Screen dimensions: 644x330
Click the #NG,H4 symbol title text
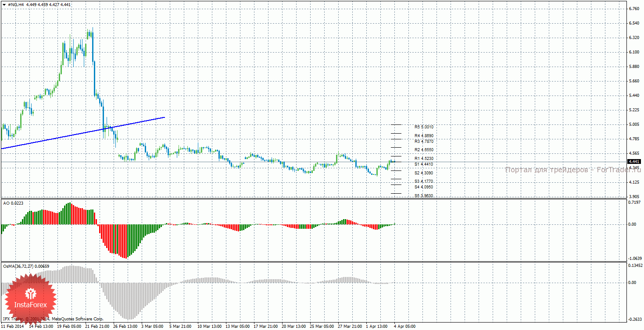15,4
